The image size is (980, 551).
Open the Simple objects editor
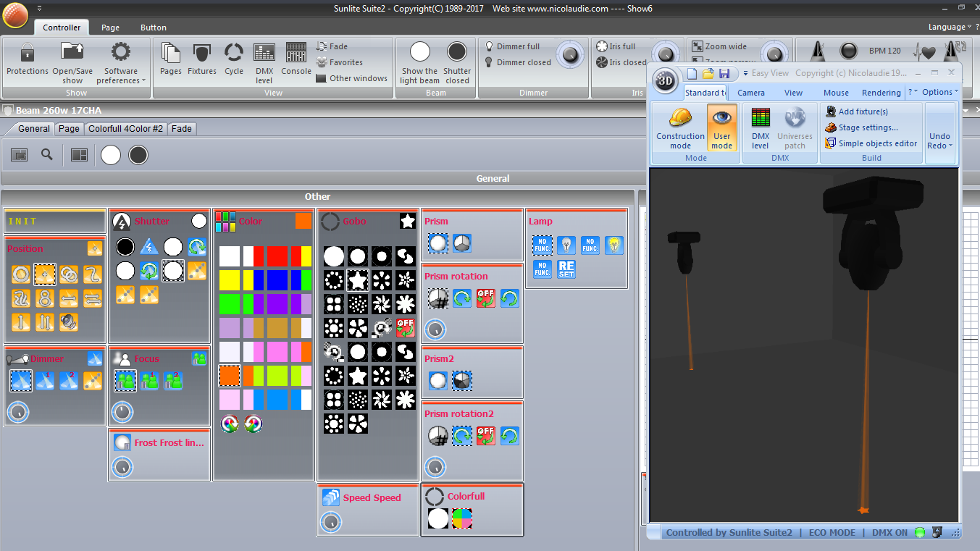click(x=871, y=143)
